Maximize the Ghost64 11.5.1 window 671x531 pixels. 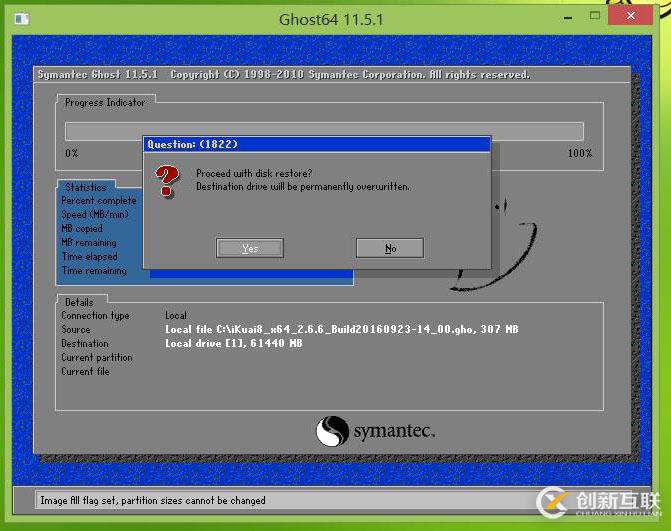[x=595, y=16]
